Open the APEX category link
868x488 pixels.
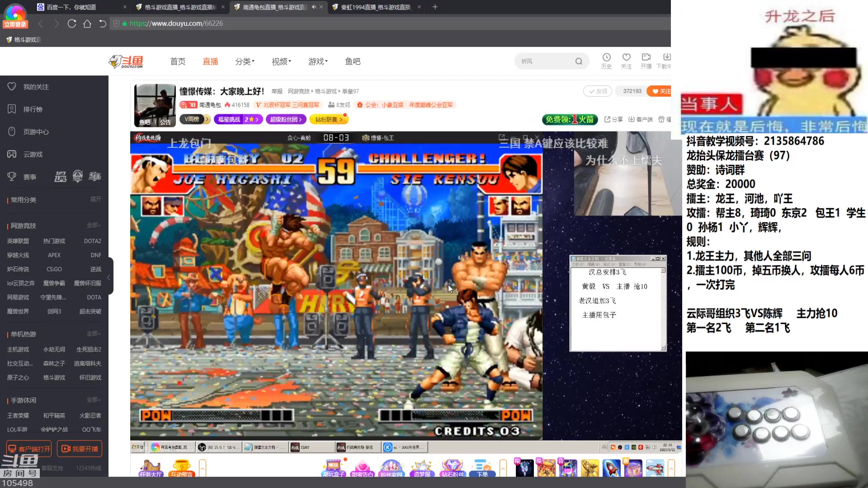pyautogui.click(x=54, y=255)
